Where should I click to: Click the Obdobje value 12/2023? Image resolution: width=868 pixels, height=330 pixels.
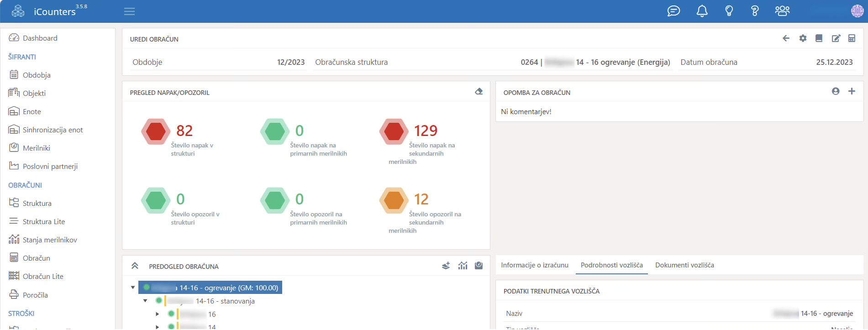pos(291,62)
